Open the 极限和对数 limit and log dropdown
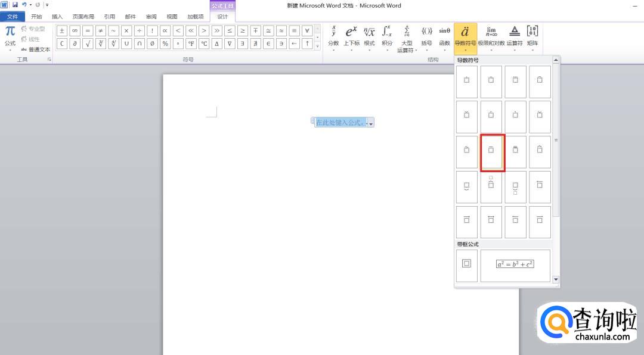This screenshot has height=355, width=644. coord(491,38)
